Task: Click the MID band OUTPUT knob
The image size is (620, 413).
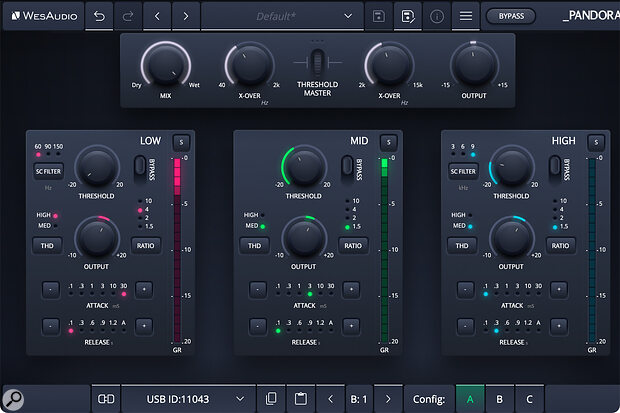Action: pos(304,238)
